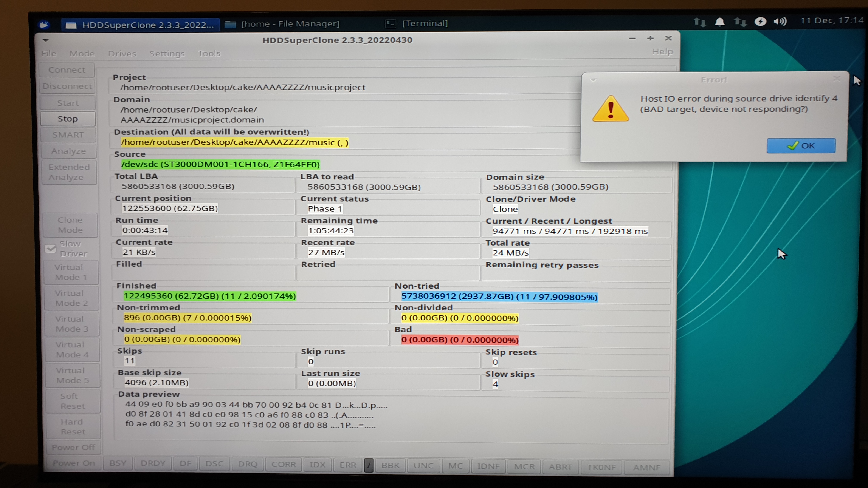Click the UNC error indicator
The image size is (868, 488).
coord(423,466)
